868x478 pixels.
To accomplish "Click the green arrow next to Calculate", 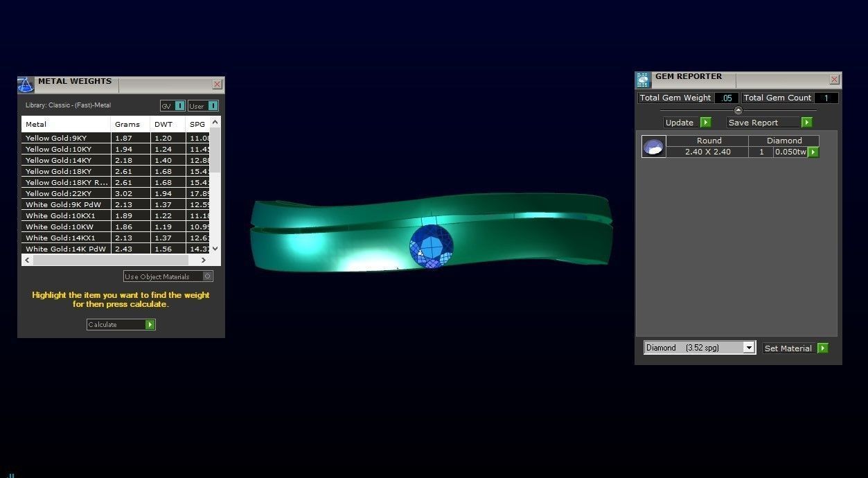I will coord(150,324).
